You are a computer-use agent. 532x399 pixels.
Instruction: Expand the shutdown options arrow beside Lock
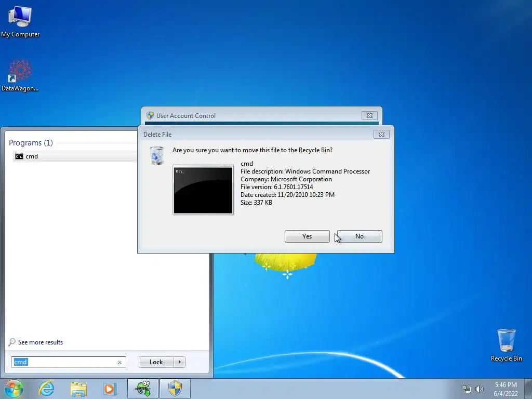click(x=179, y=362)
